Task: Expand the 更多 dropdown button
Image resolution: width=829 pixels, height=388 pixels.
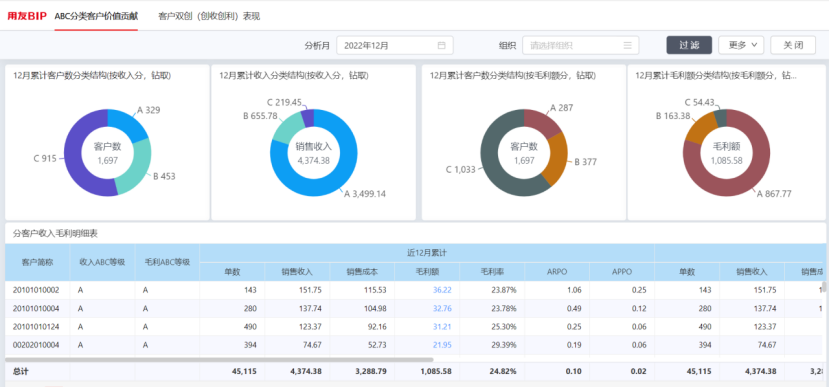Action: coord(741,45)
